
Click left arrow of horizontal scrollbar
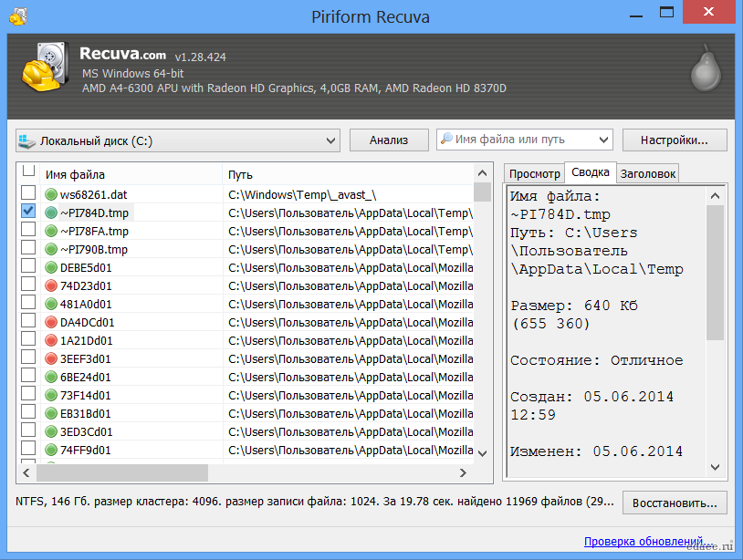pos(26,473)
